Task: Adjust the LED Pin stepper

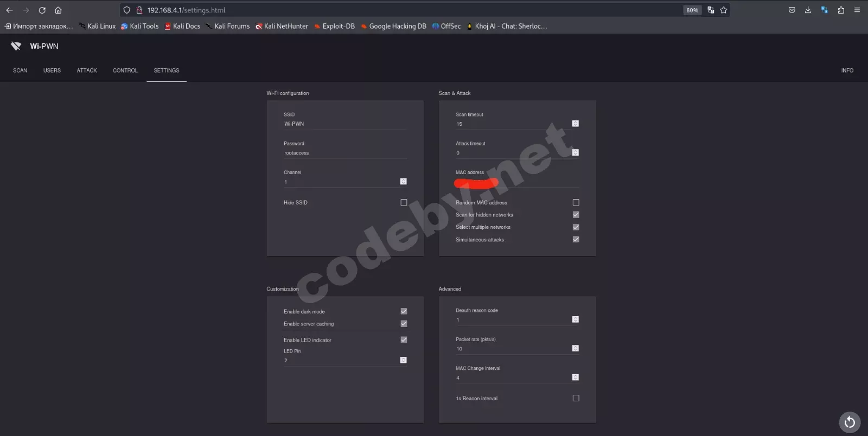Action: (x=404, y=360)
